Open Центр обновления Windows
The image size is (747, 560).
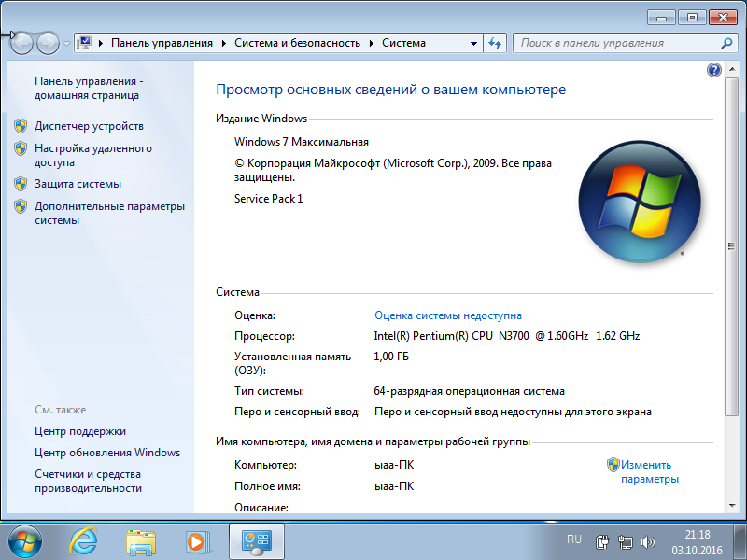coord(107,453)
